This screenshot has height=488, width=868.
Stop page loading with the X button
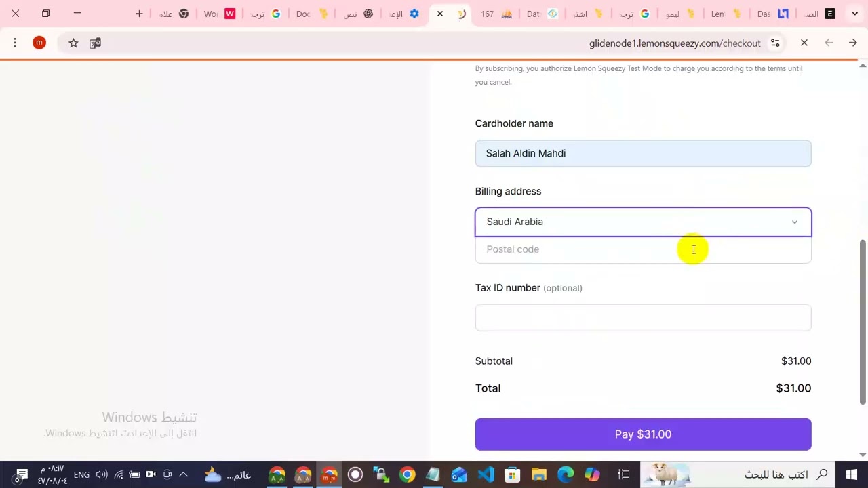(804, 43)
